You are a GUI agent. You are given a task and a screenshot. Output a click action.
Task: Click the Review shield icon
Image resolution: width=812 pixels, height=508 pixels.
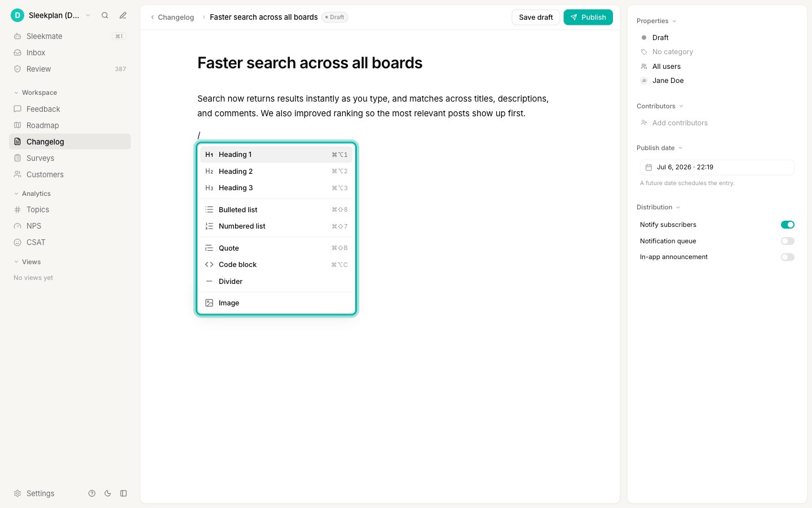click(17, 69)
